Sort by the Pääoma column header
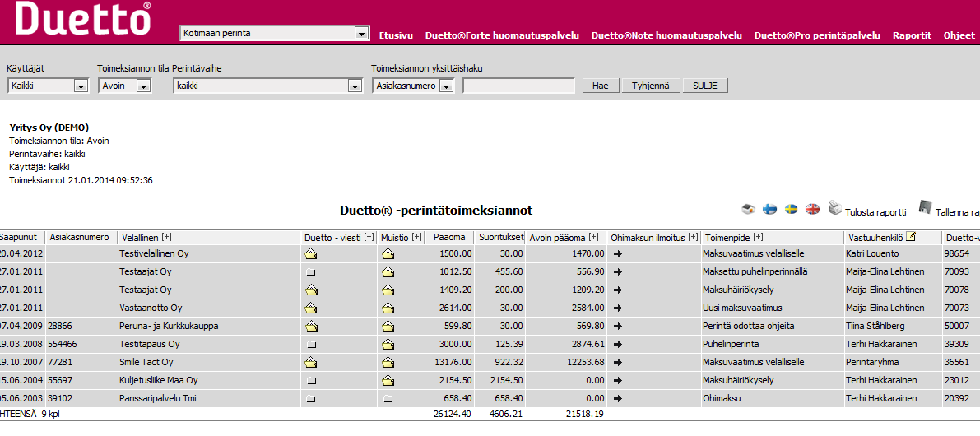Viewport: 980px width, 436px height. tap(449, 238)
